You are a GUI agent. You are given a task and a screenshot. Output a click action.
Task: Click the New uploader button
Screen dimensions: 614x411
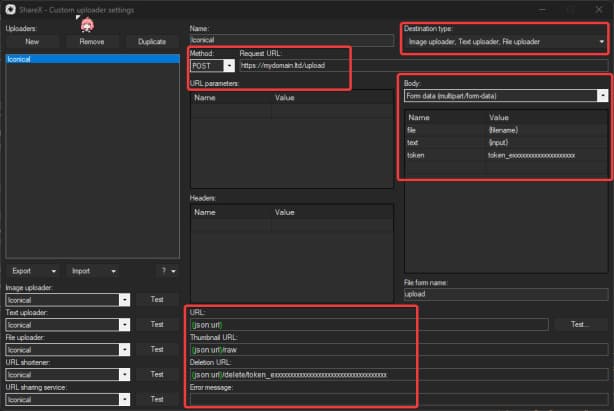pyautogui.click(x=32, y=41)
